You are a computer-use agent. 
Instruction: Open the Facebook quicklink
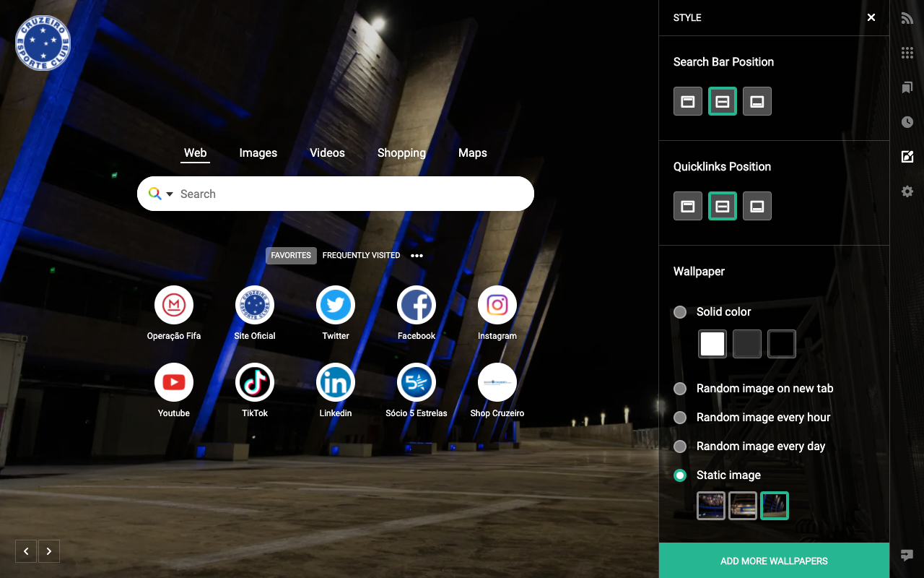pyautogui.click(x=417, y=306)
